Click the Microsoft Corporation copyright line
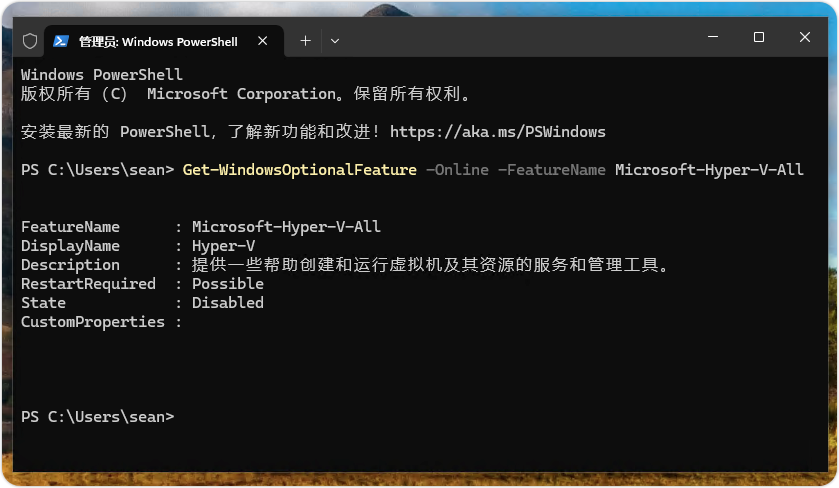The width and height of the screenshot is (839, 488). pyautogui.click(x=246, y=94)
